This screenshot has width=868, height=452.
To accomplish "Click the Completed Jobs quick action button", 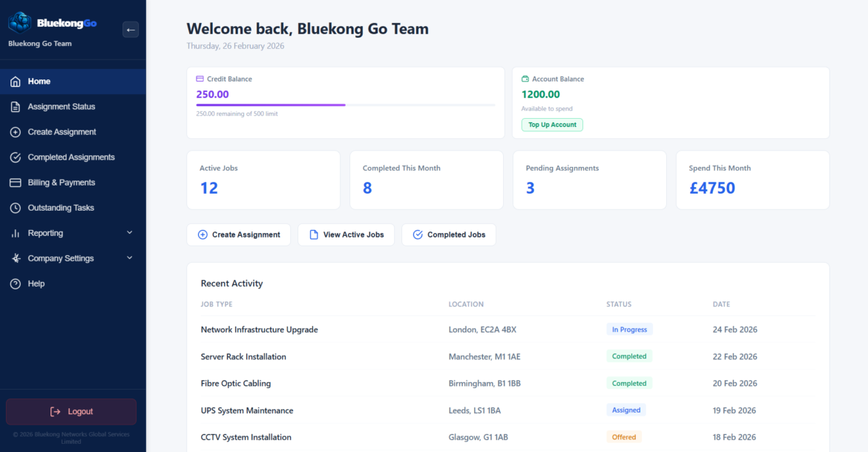I will point(448,235).
